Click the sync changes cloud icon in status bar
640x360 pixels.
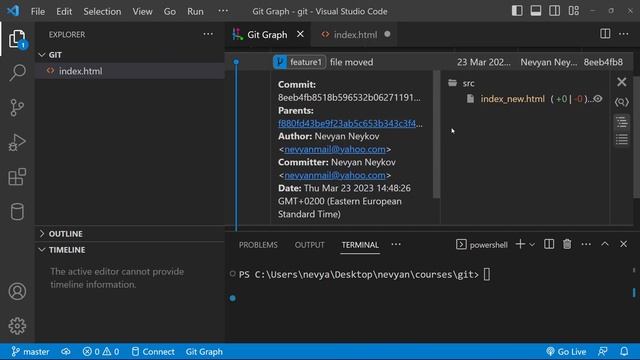(x=66, y=351)
